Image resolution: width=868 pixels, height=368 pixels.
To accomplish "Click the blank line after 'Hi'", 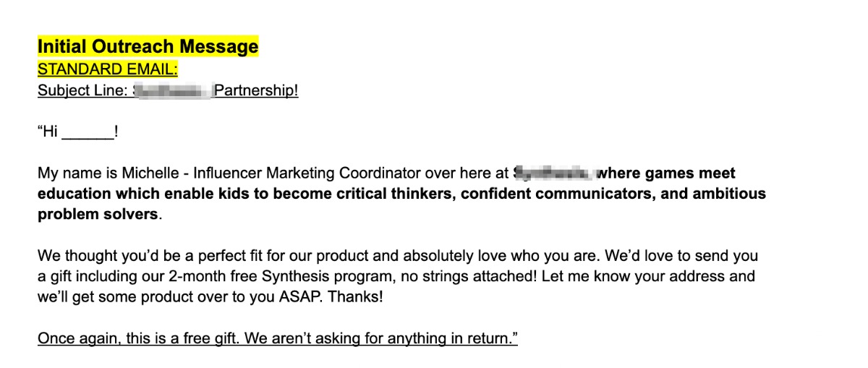I will [88, 133].
